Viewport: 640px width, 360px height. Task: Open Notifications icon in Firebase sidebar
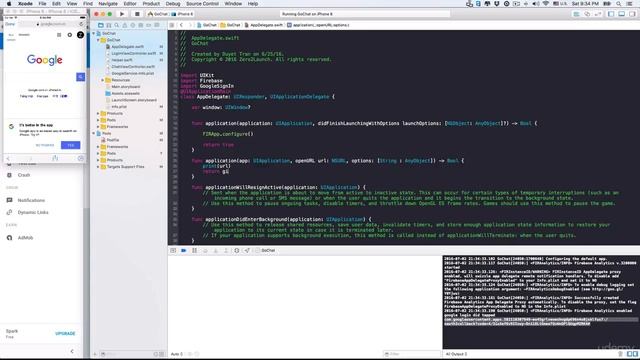point(9,200)
